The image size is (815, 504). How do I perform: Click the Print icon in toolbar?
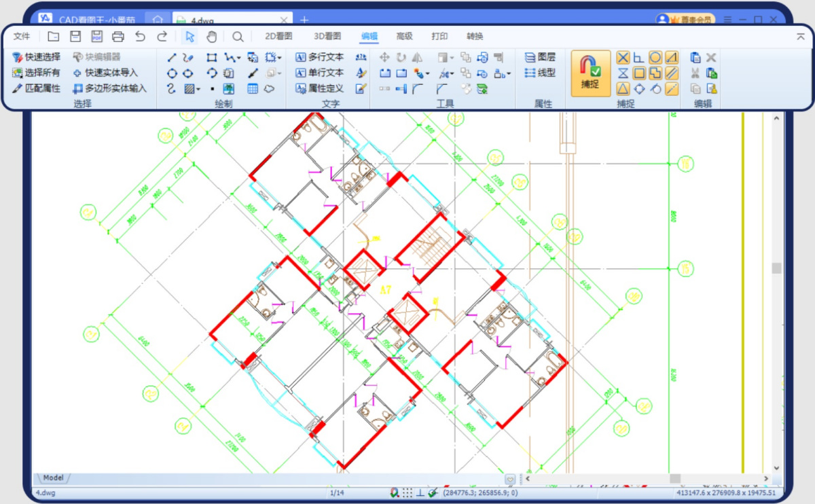tap(118, 37)
